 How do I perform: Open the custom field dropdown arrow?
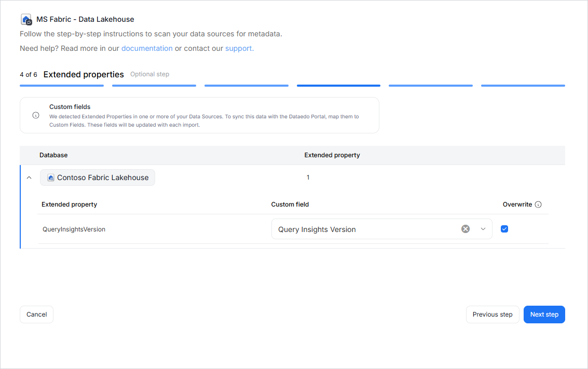[x=483, y=229]
